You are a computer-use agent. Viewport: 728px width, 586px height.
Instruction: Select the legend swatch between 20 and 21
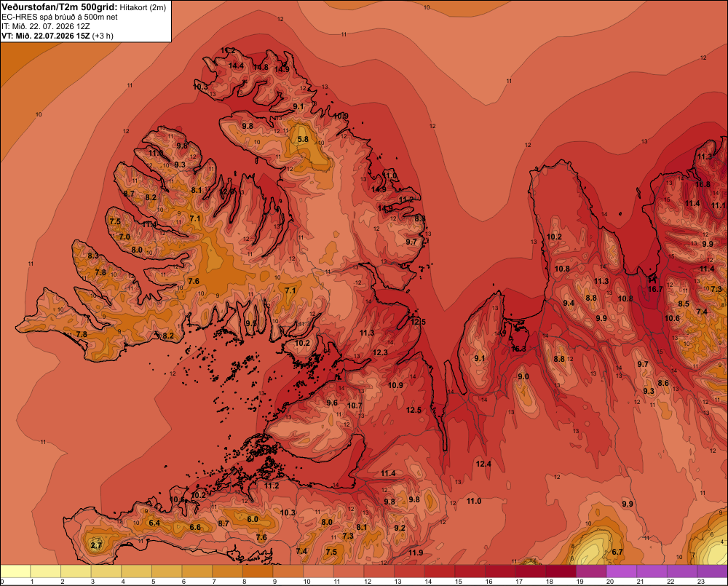[622, 571]
